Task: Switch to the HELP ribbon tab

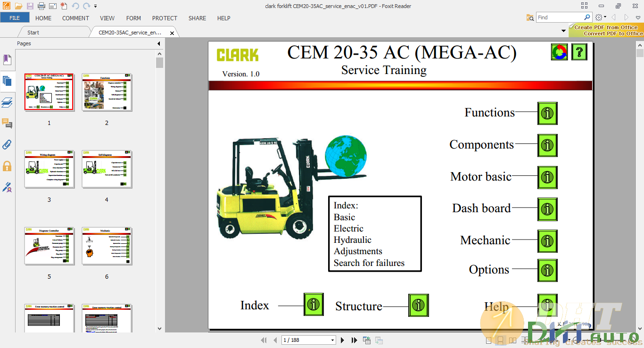Action: click(223, 18)
